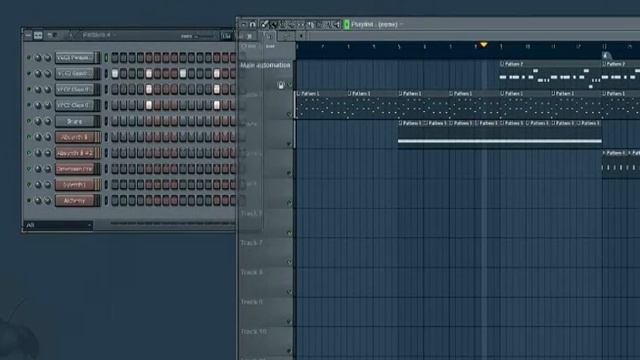Click the lock icon on Main automation track
The width and height of the screenshot is (640, 360).
click(x=281, y=85)
